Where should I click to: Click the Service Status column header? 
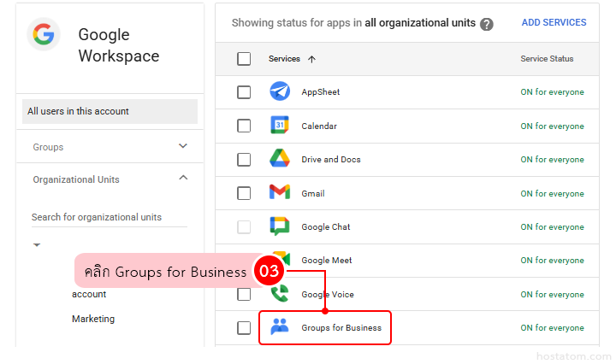[x=547, y=59]
